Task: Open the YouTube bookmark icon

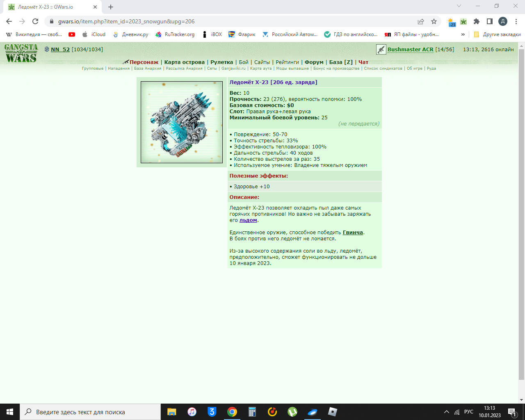Action: click(72, 34)
